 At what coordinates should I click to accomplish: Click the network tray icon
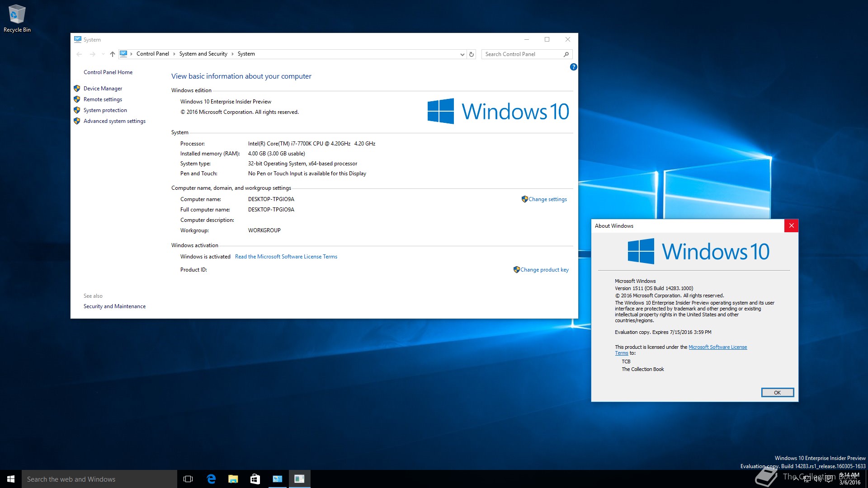click(x=807, y=479)
